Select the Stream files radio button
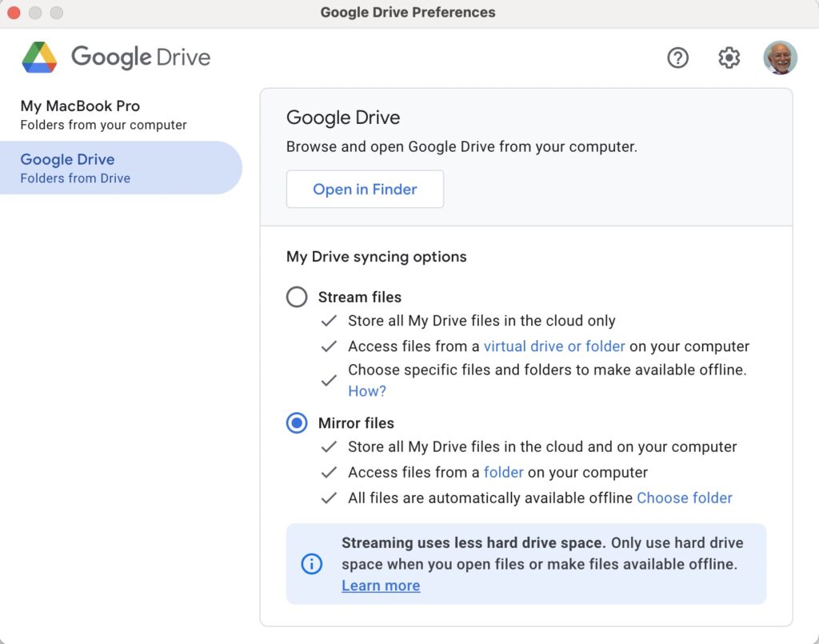Viewport: 819px width, 644px height. tap(297, 298)
